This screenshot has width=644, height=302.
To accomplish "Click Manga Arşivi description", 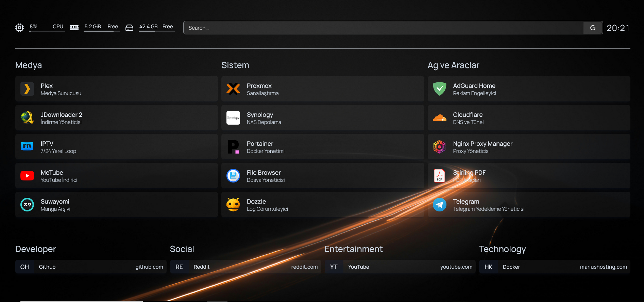I will click(55, 209).
